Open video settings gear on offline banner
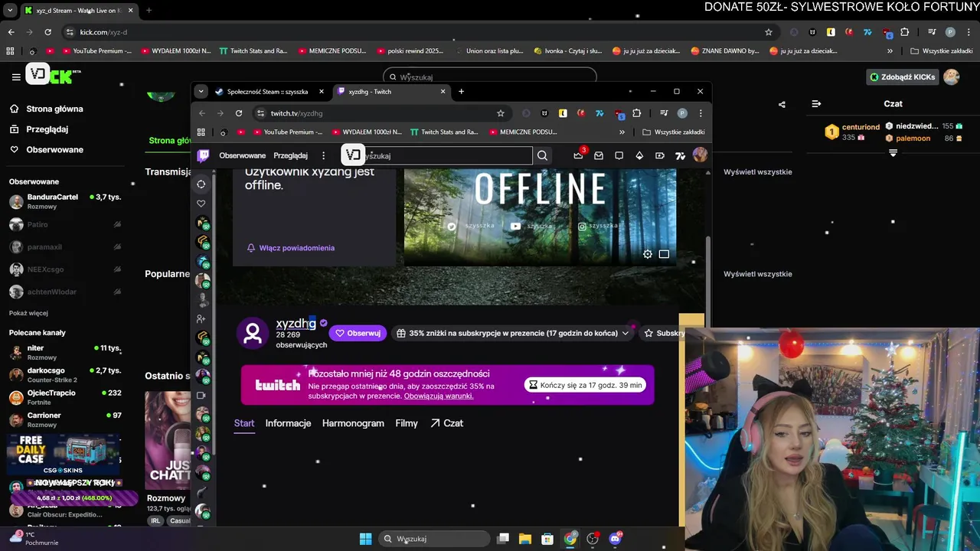The height and width of the screenshot is (551, 980). [x=648, y=254]
